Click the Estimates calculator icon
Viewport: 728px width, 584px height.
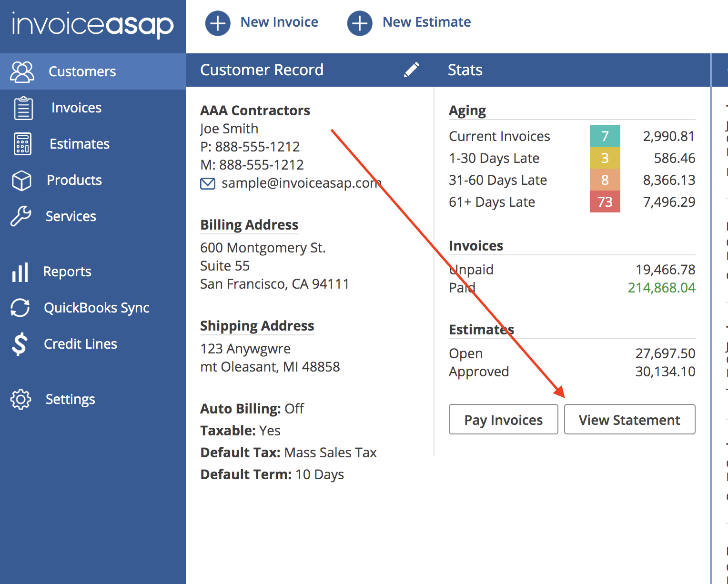pos(23,144)
